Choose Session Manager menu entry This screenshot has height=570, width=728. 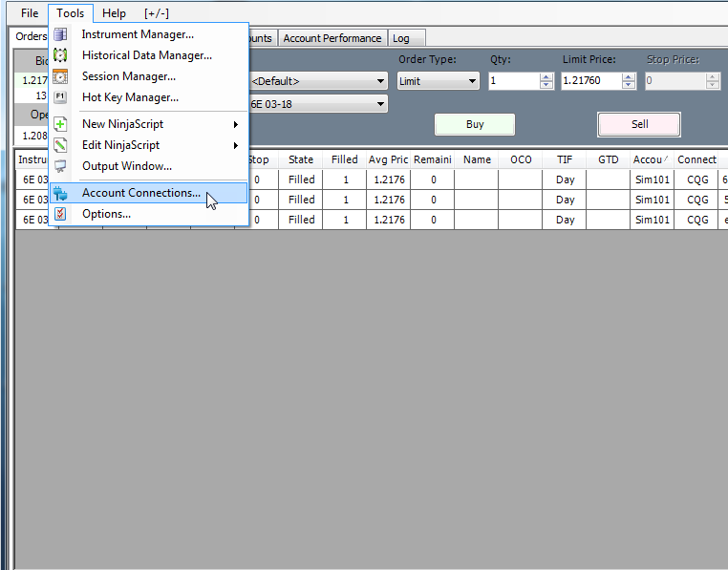tap(149, 76)
